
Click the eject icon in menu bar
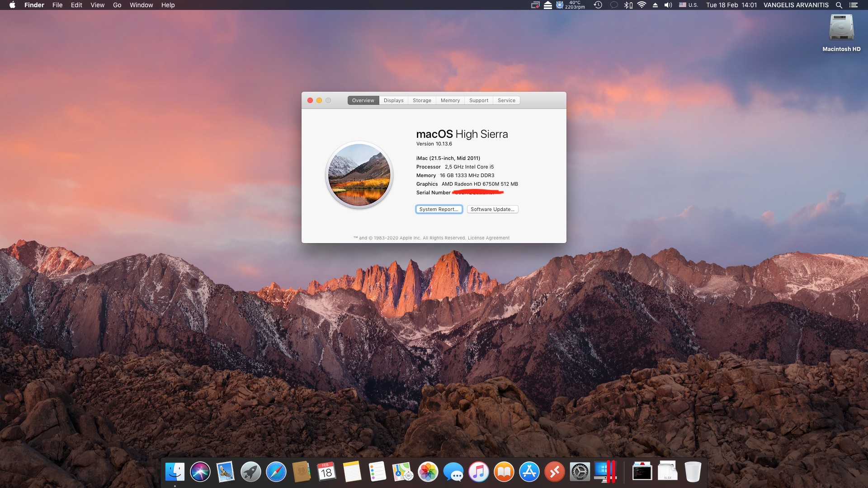655,5
